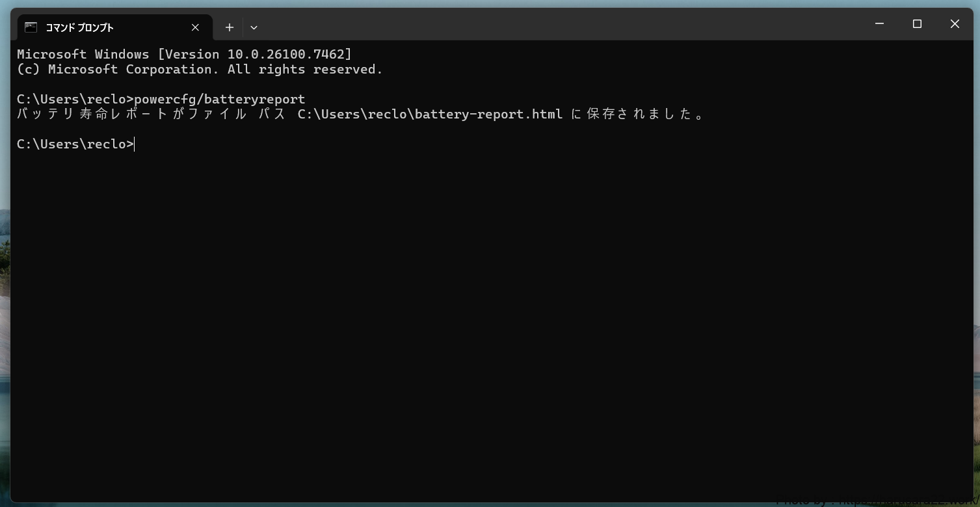Expand the new tab profile dropdown chevron
The height and width of the screenshot is (507, 980).
coord(254,27)
